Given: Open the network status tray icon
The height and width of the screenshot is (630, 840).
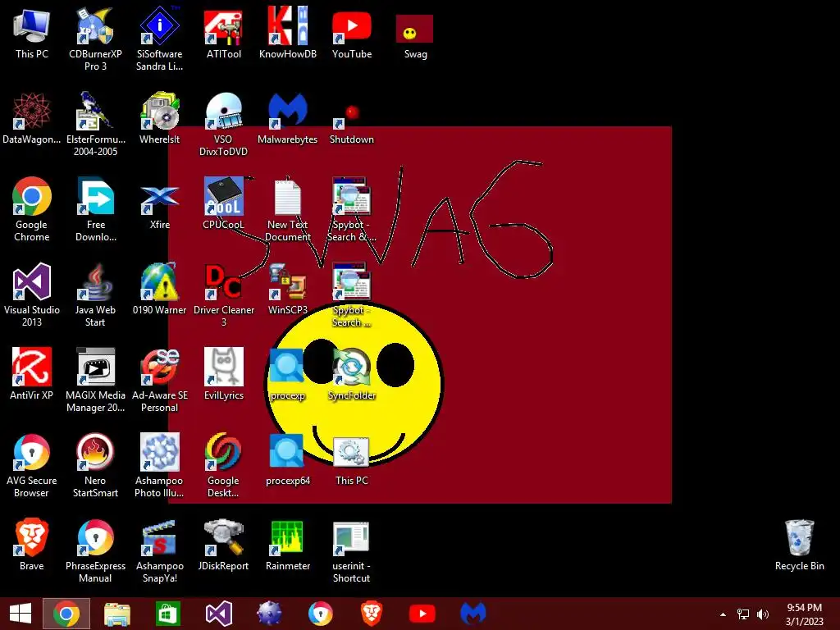Looking at the screenshot, I should click(x=743, y=614).
